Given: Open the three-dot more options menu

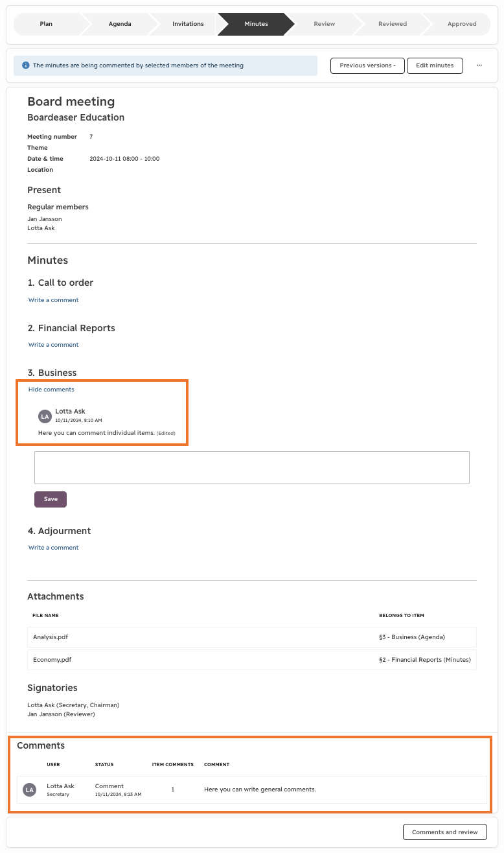Looking at the screenshot, I should pyautogui.click(x=479, y=65).
